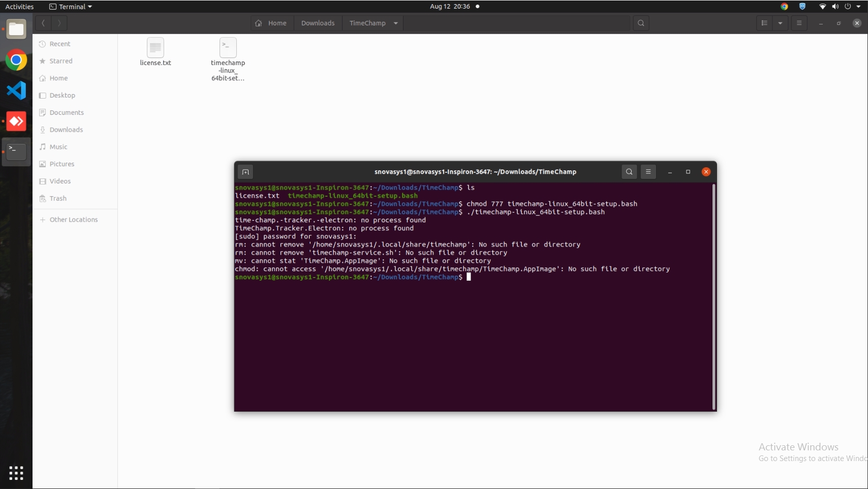
Task: Open the TimeChamp path bar dropdown arrow
Action: 395,23
